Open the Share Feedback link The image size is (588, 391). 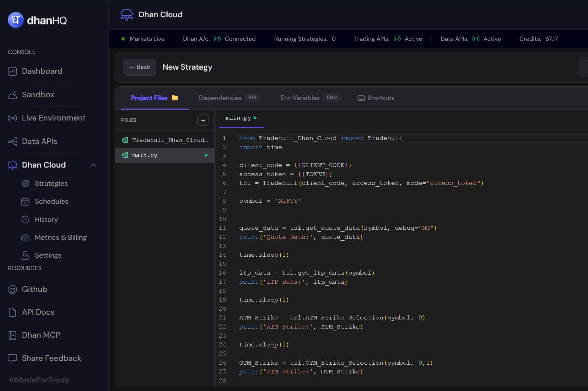[51, 358]
